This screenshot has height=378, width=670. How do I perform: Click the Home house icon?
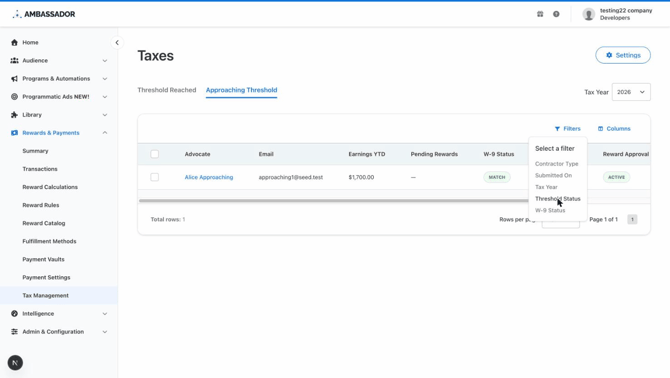click(x=15, y=42)
